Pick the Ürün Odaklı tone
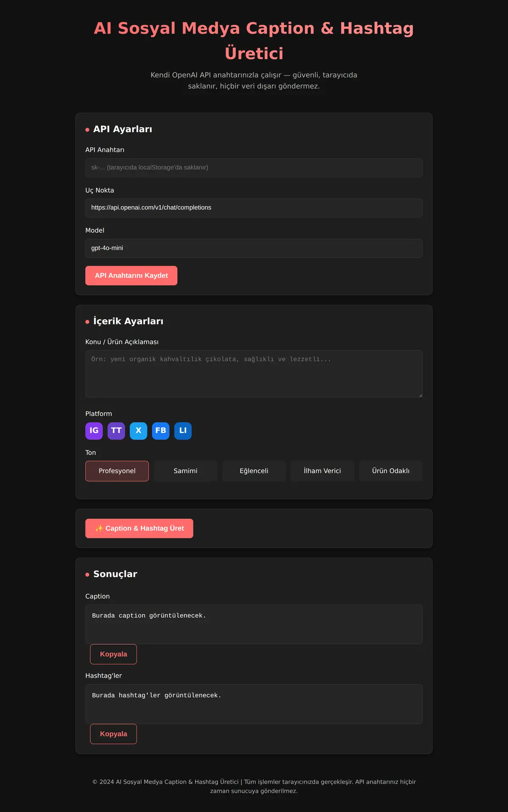508x812 pixels. click(x=391, y=471)
